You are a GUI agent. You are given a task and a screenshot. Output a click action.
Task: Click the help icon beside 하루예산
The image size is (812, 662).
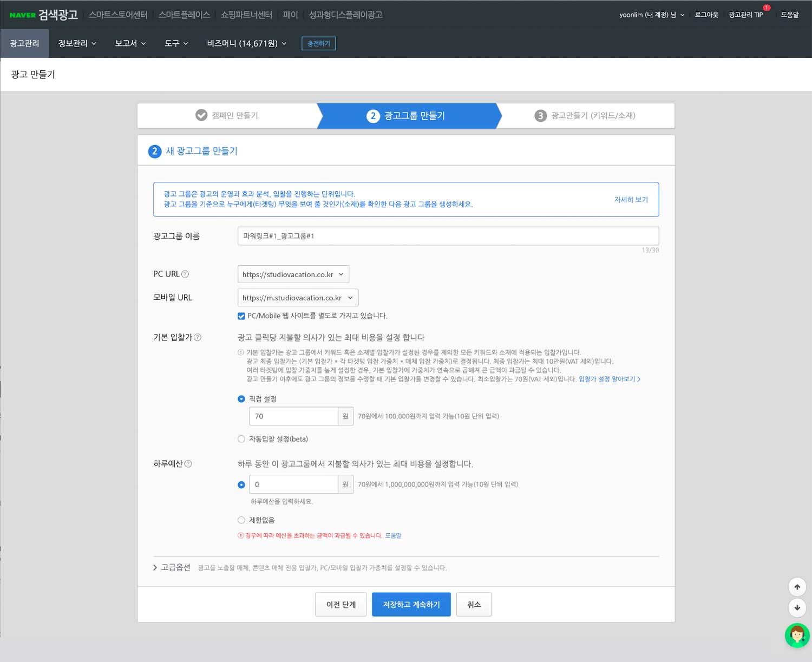[188, 464]
